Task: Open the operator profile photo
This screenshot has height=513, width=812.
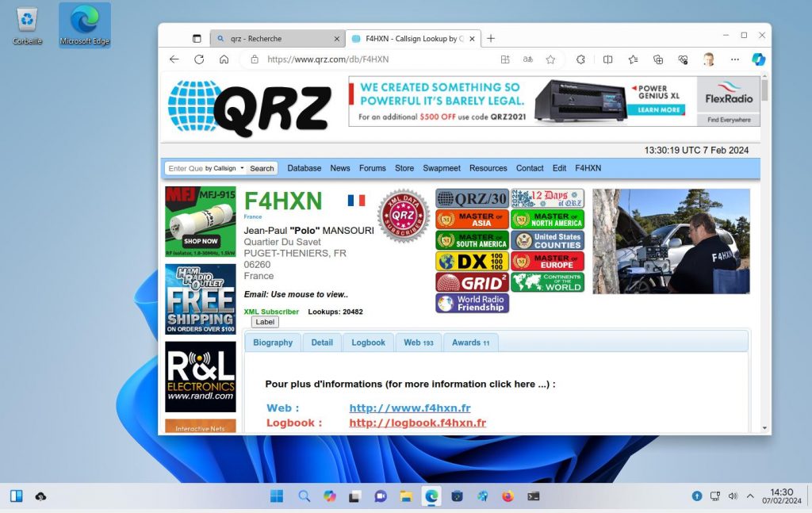Action: click(671, 241)
